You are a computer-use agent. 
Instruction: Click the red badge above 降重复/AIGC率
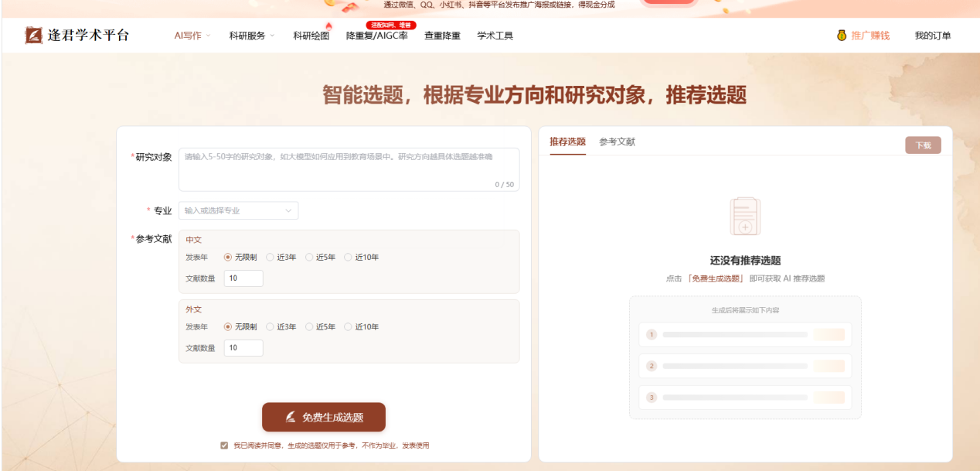(x=391, y=25)
